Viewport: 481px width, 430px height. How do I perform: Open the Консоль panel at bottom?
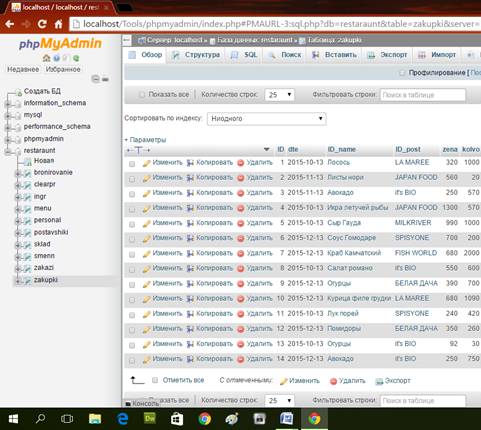tap(142, 404)
